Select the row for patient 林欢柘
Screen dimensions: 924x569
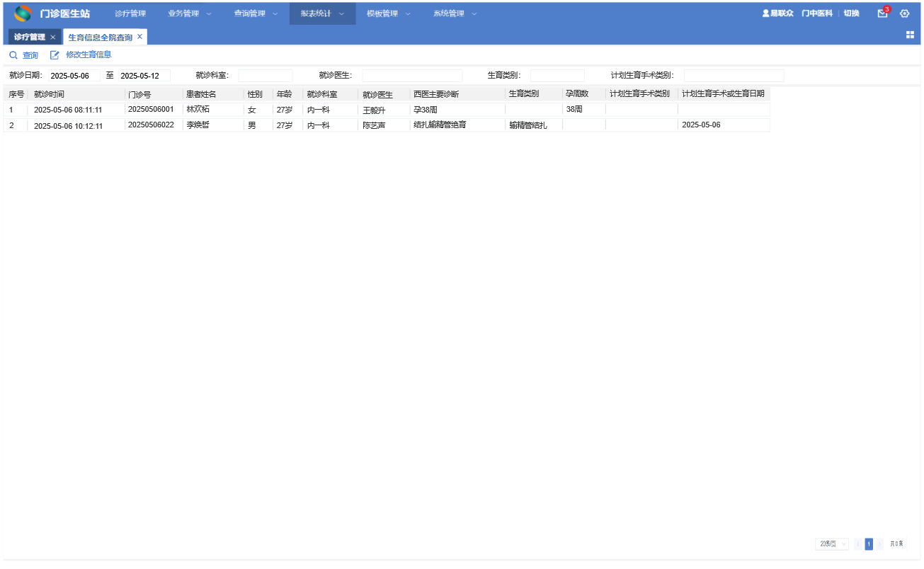tap(387, 110)
